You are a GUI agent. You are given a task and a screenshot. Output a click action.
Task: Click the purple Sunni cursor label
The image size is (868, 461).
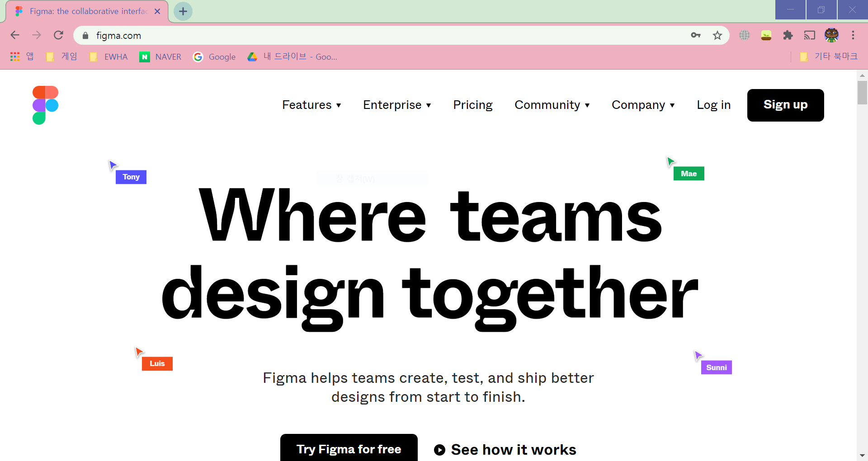[x=717, y=367]
